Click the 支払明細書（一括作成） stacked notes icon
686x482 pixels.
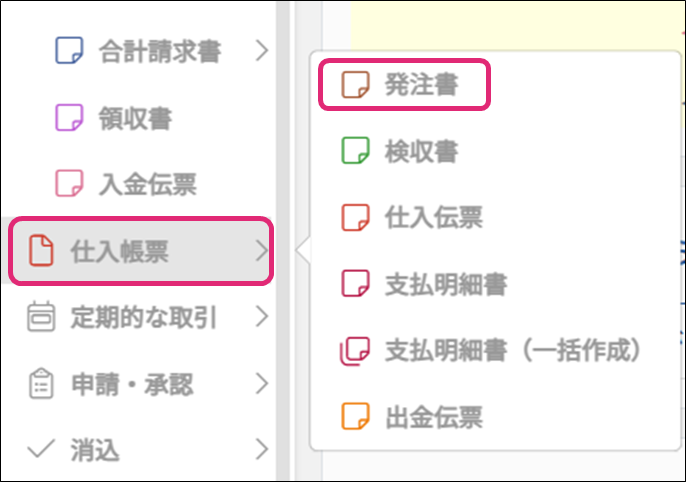[x=355, y=350]
